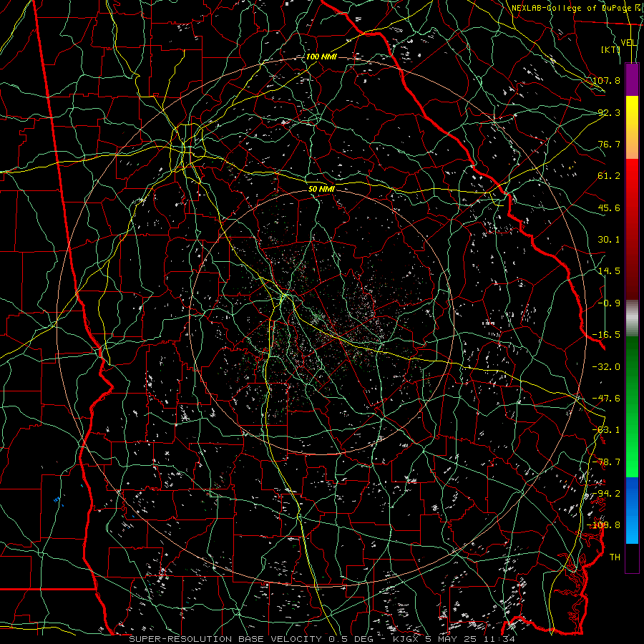Click the -78.7 velocity scale value
Image resolution: width=644 pixels, height=644 pixels.
(606, 462)
